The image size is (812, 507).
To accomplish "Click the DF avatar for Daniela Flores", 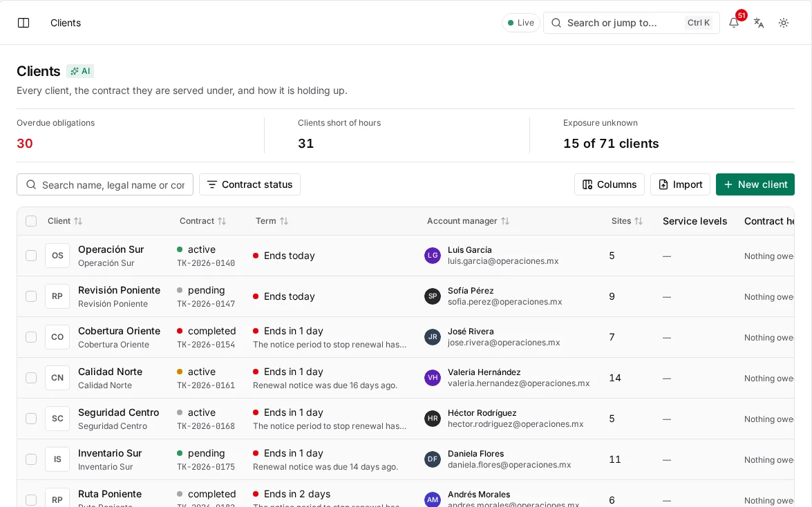I will (x=433, y=459).
